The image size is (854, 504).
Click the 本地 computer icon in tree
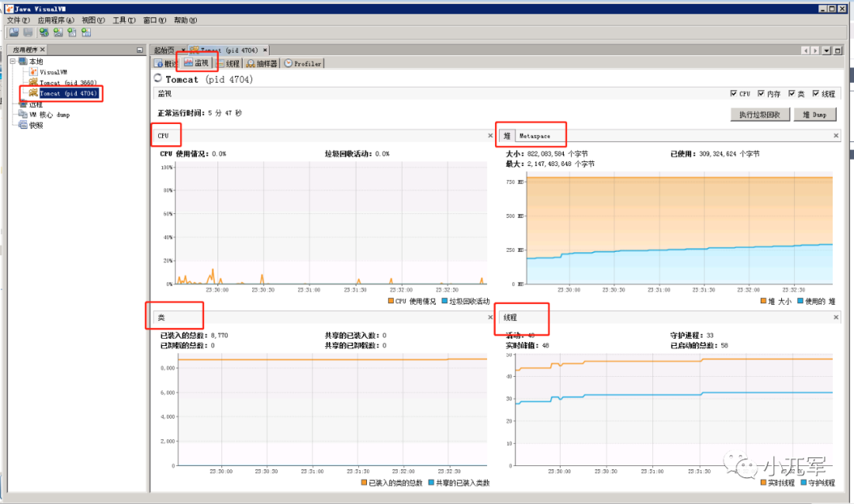[23, 62]
